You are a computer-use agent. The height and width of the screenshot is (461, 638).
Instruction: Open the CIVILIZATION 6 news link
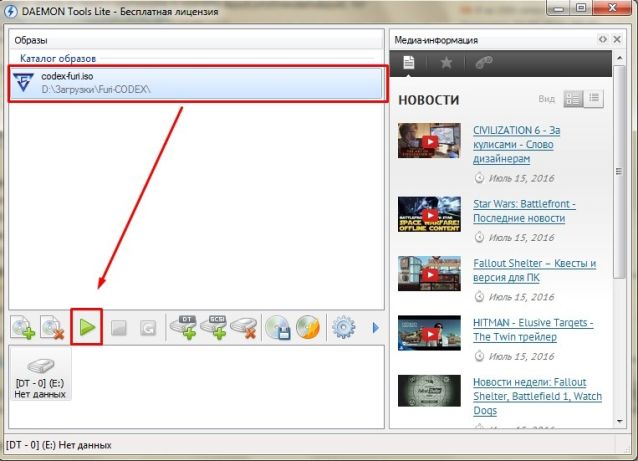tap(517, 144)
